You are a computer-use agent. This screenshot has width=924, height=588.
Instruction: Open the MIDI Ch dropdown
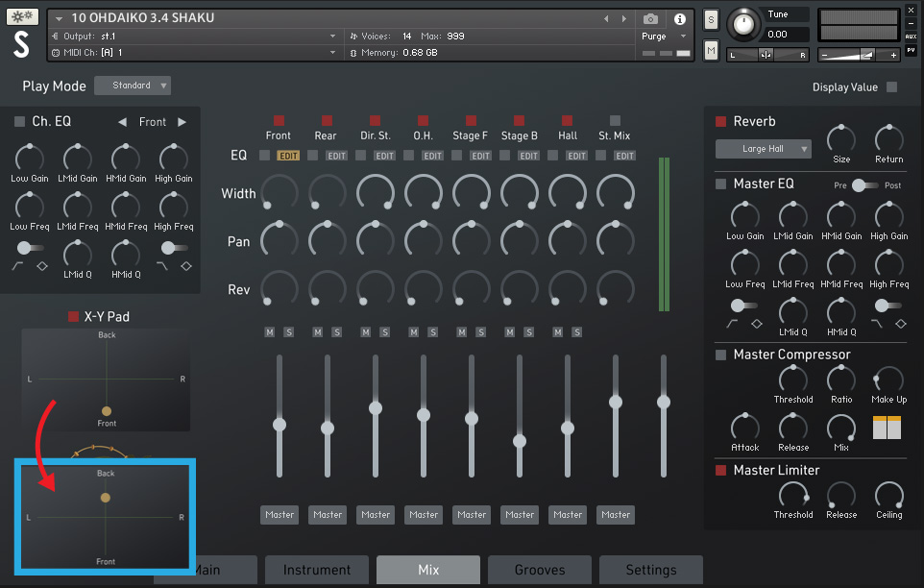tap(333, 53)
